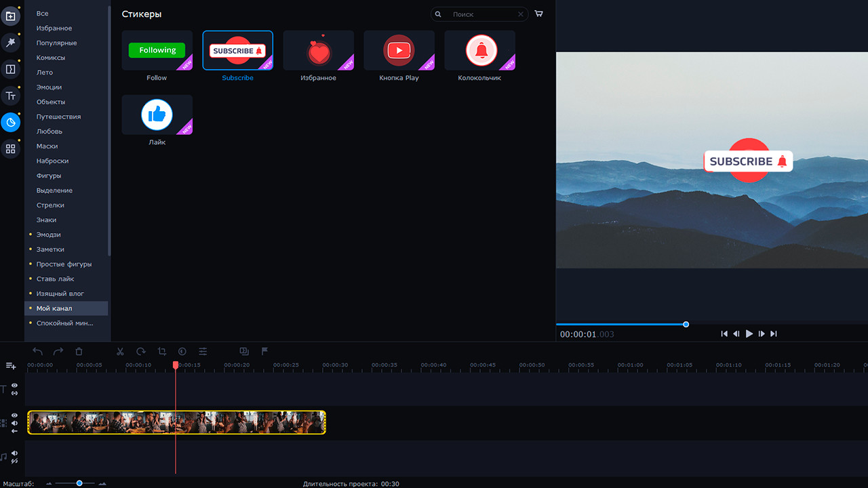Rotate the selected clip
The height and width of the screenshot is (488, 868).
[141, 352]
